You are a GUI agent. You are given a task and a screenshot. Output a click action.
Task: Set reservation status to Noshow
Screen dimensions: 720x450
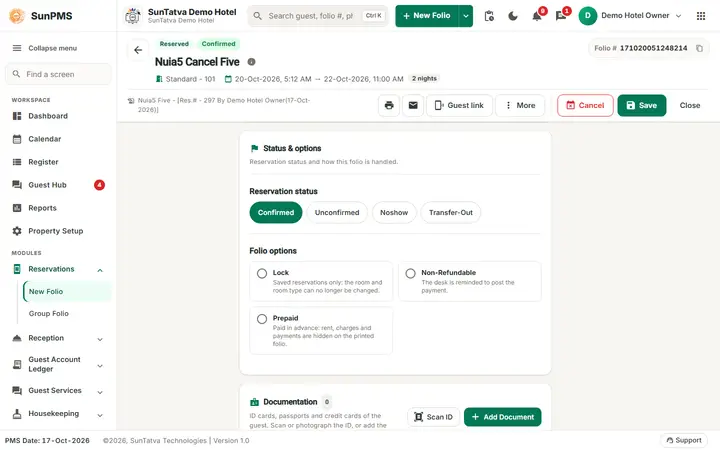click(x=394, y=213)
